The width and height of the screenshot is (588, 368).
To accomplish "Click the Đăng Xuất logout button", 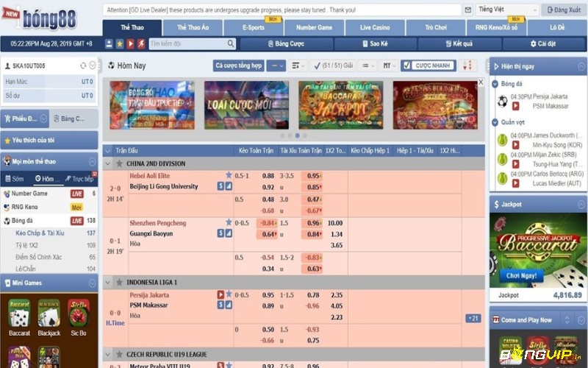I will 564,10.
